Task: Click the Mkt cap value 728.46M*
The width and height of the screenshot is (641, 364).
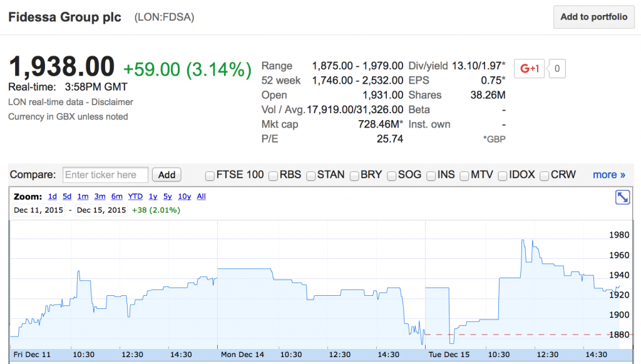Action: (381, 124)
